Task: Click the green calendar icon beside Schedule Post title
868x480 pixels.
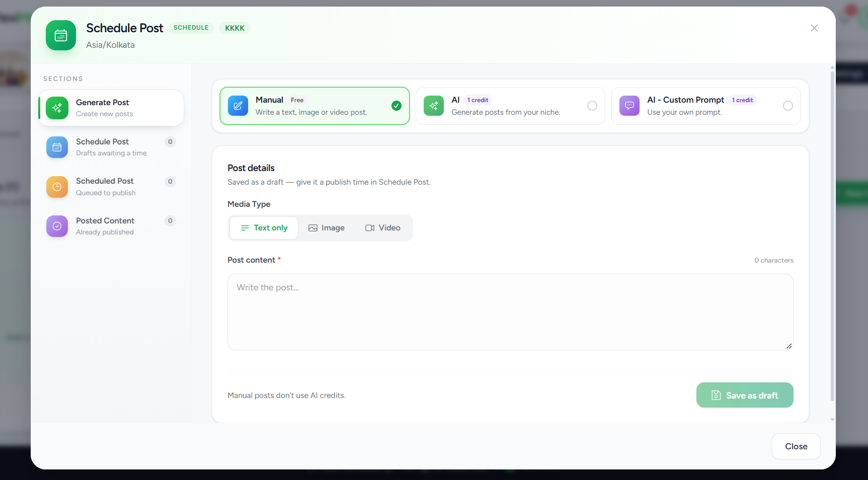Action: (x=61, y=35)
